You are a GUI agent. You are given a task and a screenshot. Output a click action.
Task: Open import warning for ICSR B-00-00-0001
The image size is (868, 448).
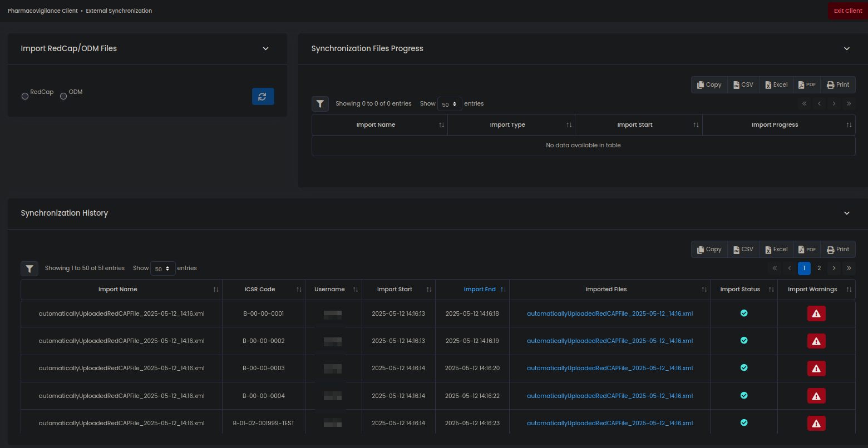point(816,313)
